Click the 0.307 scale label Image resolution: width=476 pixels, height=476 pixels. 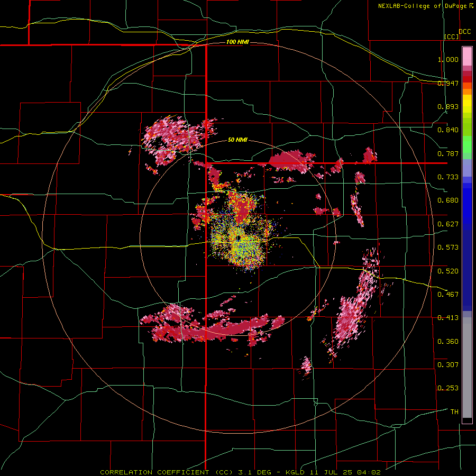pos(448,365)
